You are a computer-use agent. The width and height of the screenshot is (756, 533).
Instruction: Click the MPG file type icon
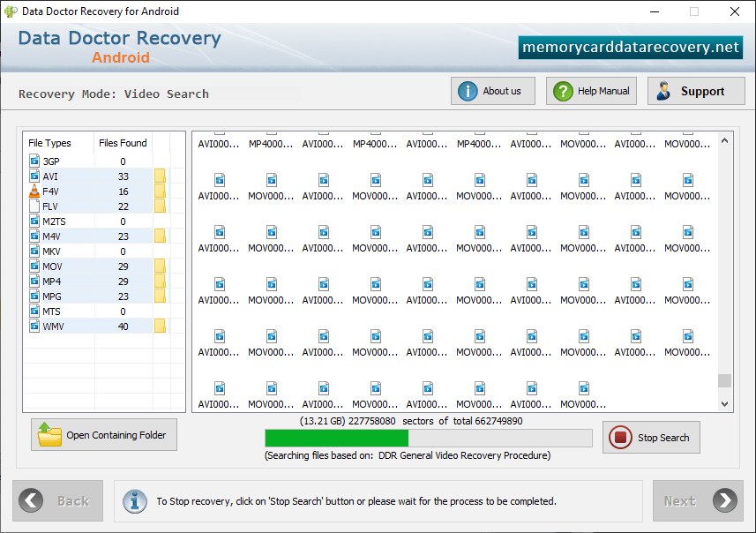(34, 296)
